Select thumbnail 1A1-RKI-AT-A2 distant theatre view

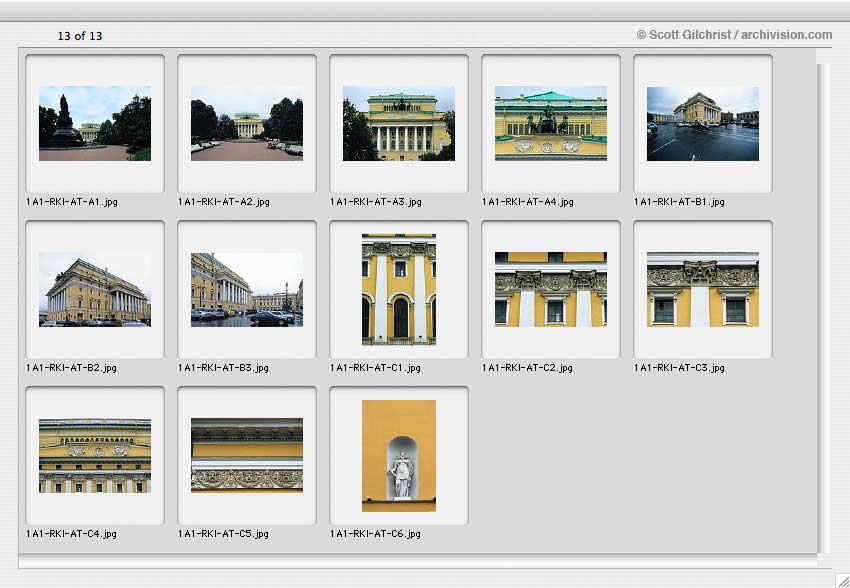[x=247, y=123]
